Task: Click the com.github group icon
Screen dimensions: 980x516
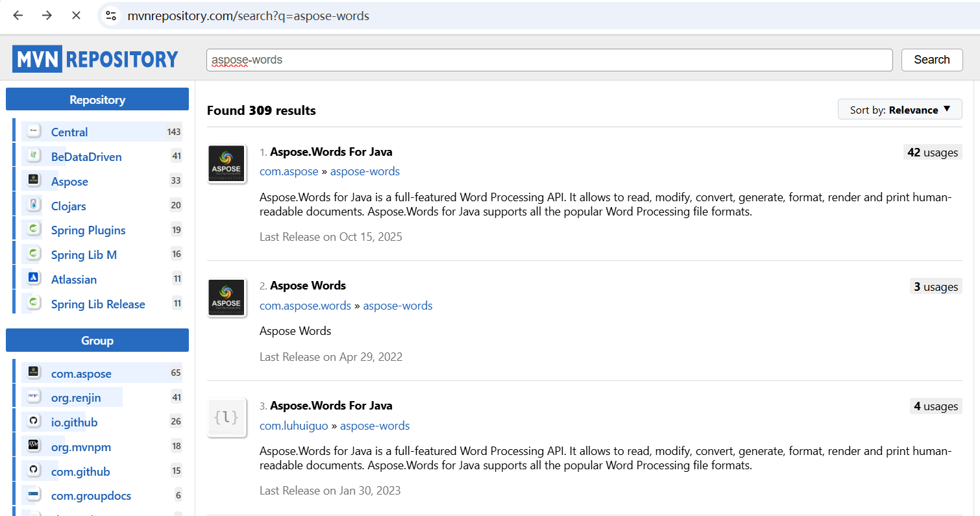Action: 34,471
